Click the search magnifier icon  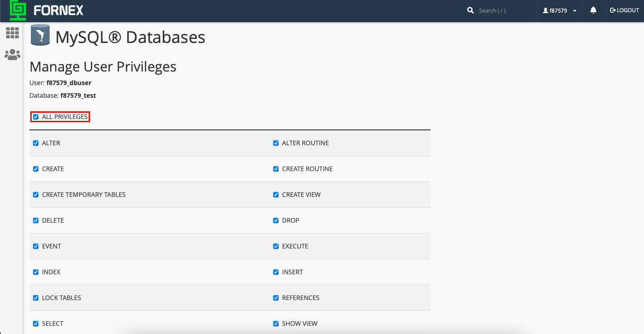coord(470,10)
